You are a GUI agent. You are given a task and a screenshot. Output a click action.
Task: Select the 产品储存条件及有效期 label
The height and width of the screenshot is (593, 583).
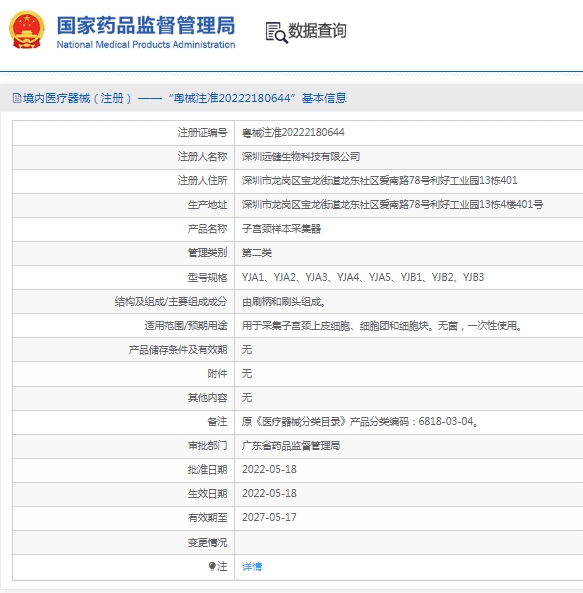[x=178, y=349]
